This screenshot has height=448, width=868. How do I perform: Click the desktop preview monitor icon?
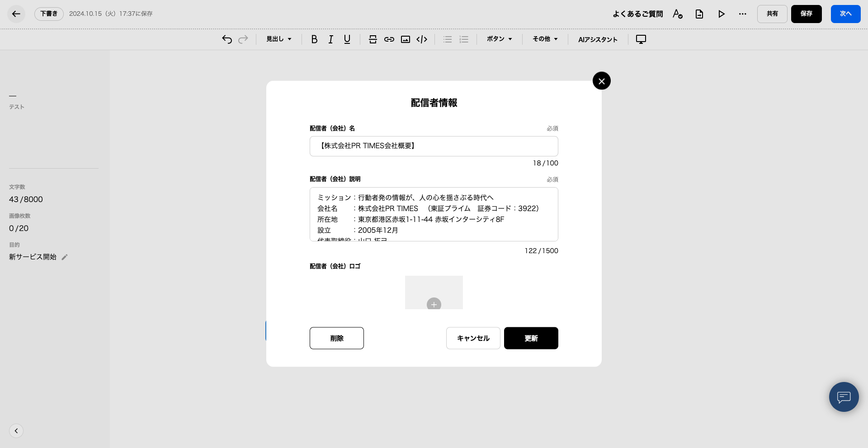(x=641, y=39)
